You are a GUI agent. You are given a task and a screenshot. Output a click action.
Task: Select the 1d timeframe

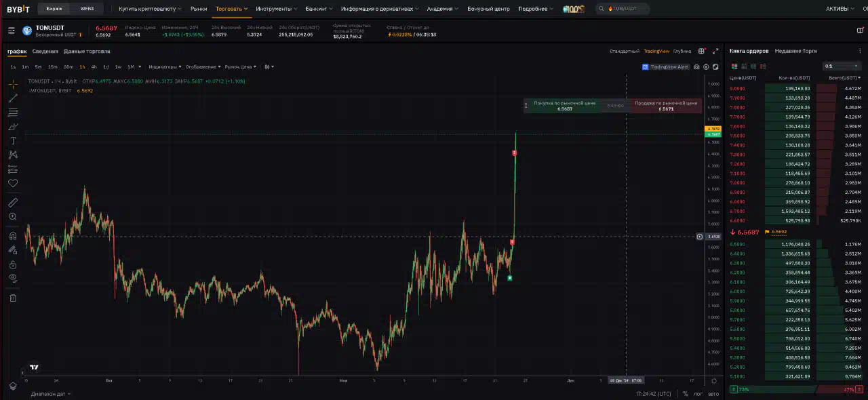[106, 66]
